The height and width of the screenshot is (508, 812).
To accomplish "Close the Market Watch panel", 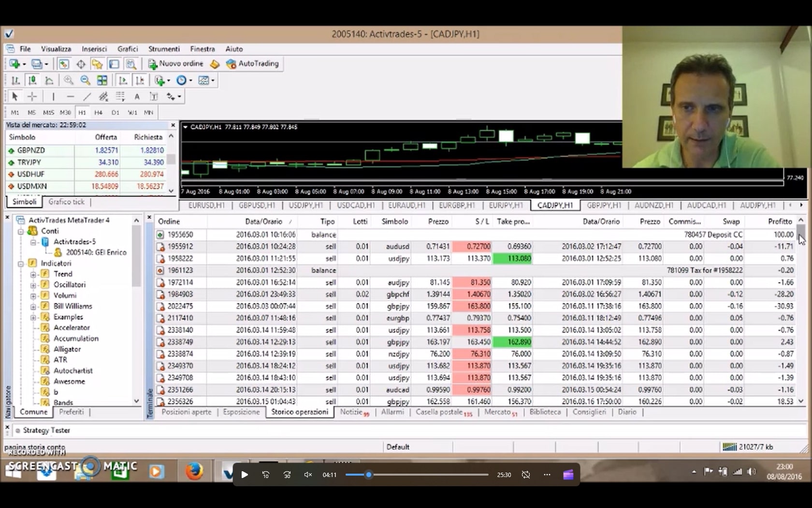I will 173,125.
